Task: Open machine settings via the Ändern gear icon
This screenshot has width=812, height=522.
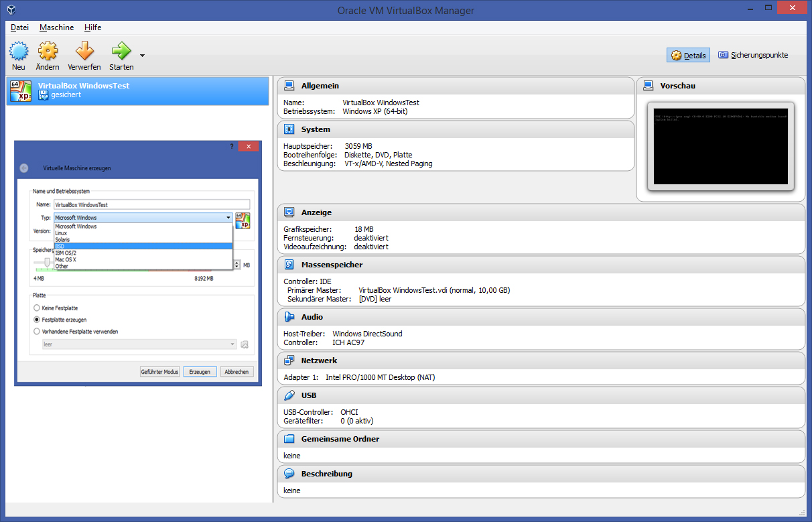Action: click(48, 52)
